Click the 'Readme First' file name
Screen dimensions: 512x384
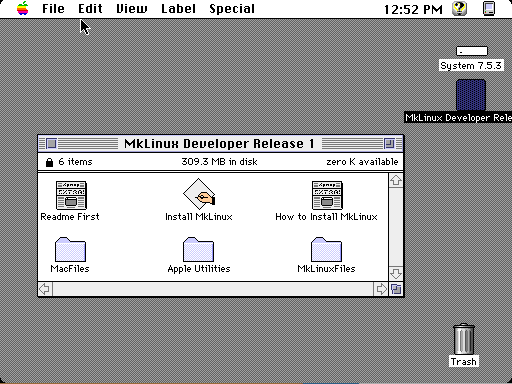(x=70, y=217)
